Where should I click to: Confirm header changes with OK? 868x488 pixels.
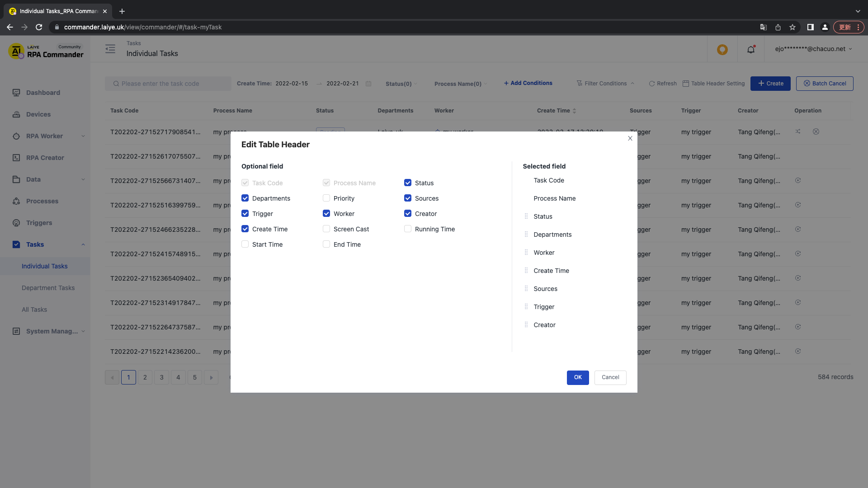point(578,377)
